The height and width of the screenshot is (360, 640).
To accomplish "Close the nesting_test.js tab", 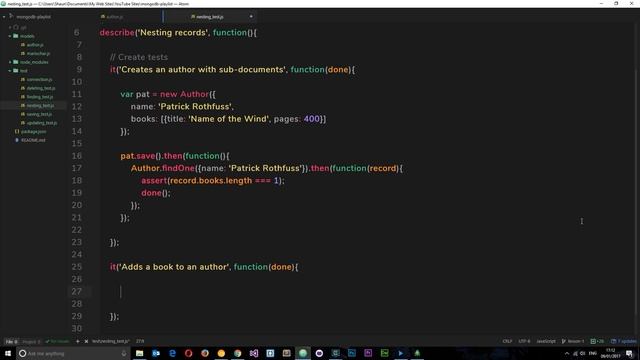I will 251,17.
